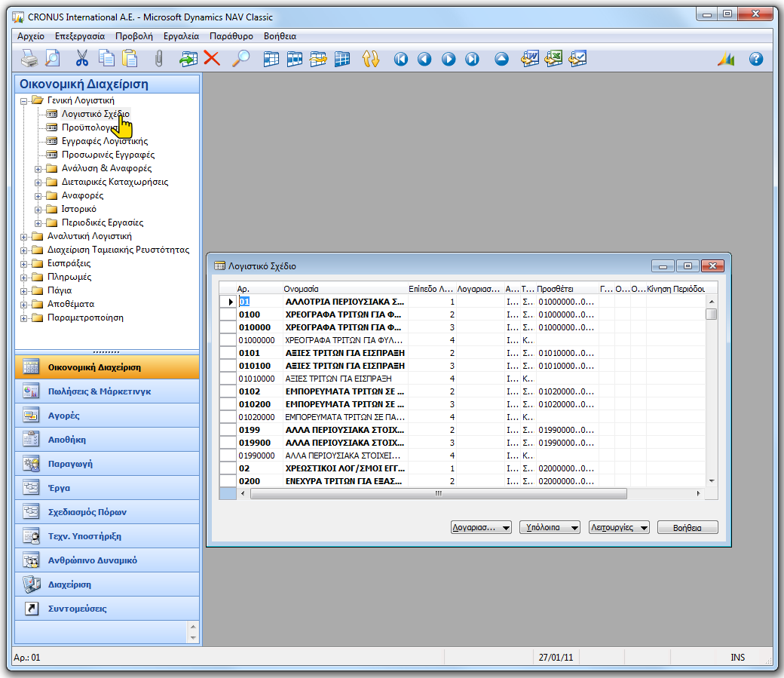
Task: Expand the Περιοδικές Εργασίες folder
Action: click(x=38, y=223)
